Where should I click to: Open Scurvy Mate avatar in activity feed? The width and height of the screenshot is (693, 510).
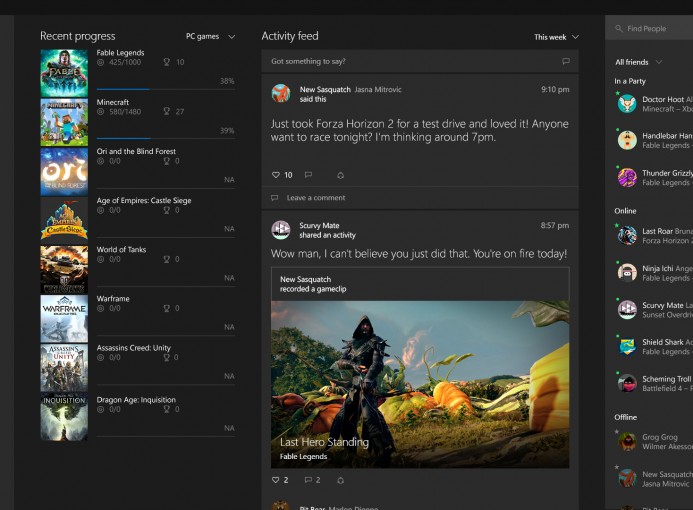click(281, 230)
